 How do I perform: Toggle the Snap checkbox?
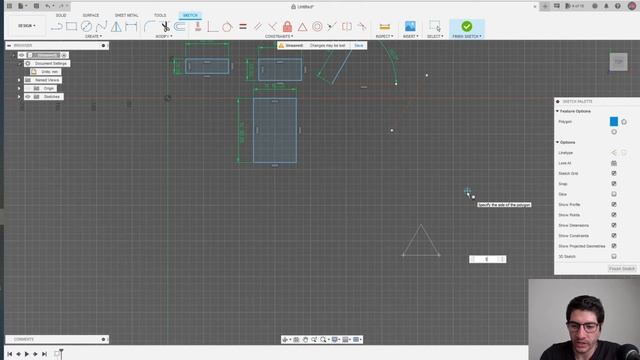tap(613, 184)
